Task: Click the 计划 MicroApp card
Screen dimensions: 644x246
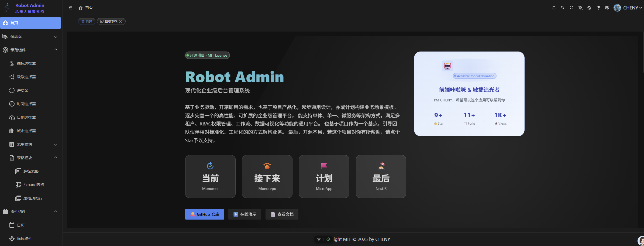Action: (x=324, y=176)
